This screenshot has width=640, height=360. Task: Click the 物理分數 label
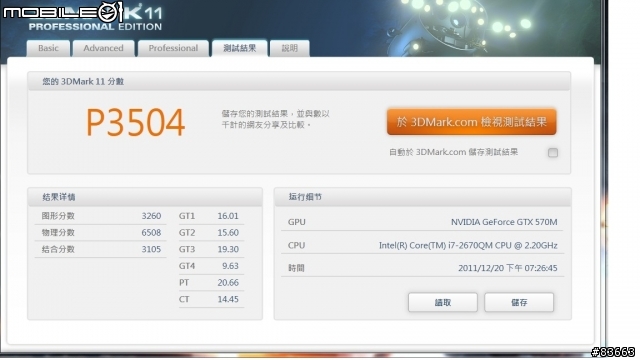[x=58, y=233]
